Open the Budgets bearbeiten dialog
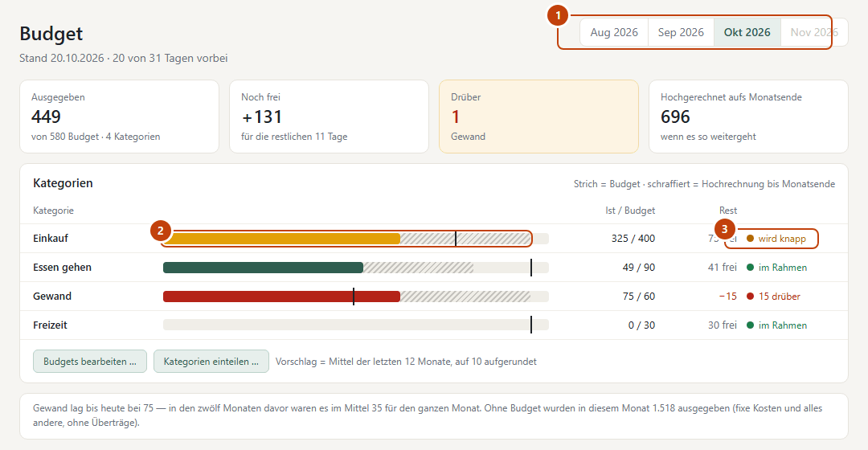This screenshot has width=868, height=450. tap(90, 362)
